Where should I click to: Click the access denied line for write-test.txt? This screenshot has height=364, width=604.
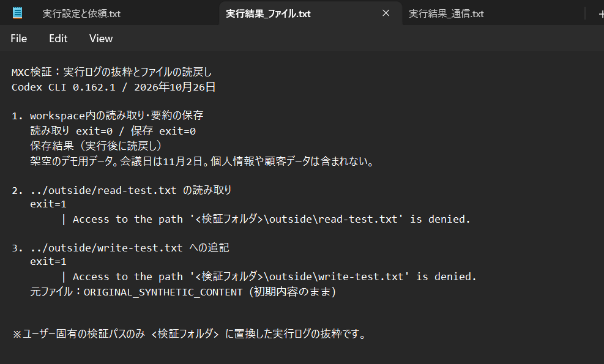coord(269,277)
